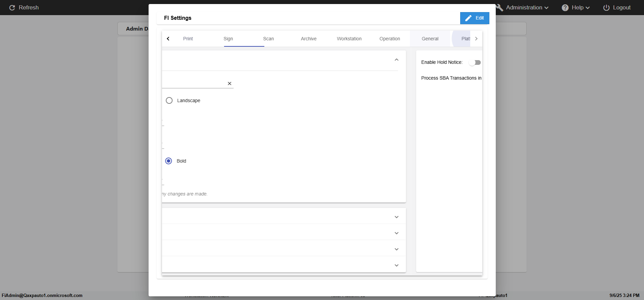Collapse the top expanded settings panel
The height and width of the screenshot is (300, 644).
coord(396,60)
